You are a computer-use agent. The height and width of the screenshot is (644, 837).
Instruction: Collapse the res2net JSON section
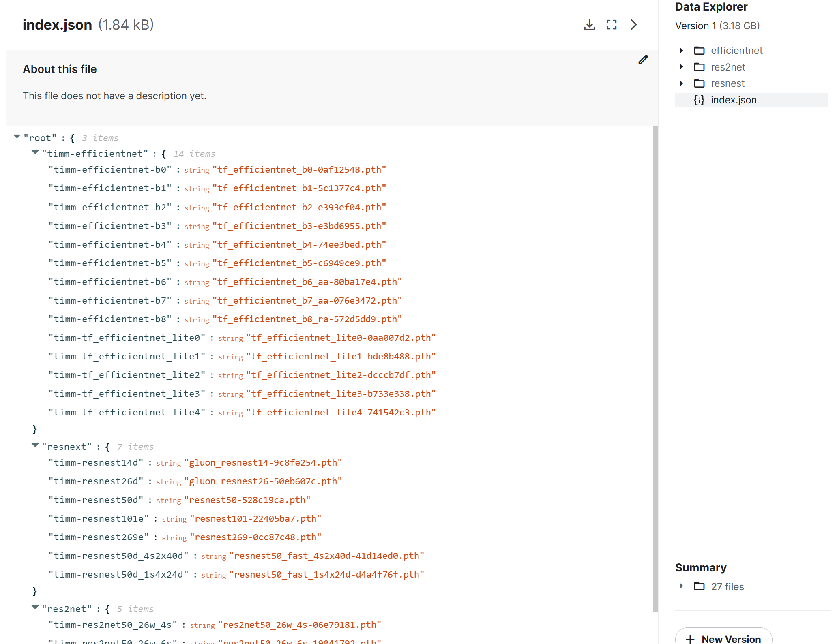pyautogui.click(x=34, y=608)
